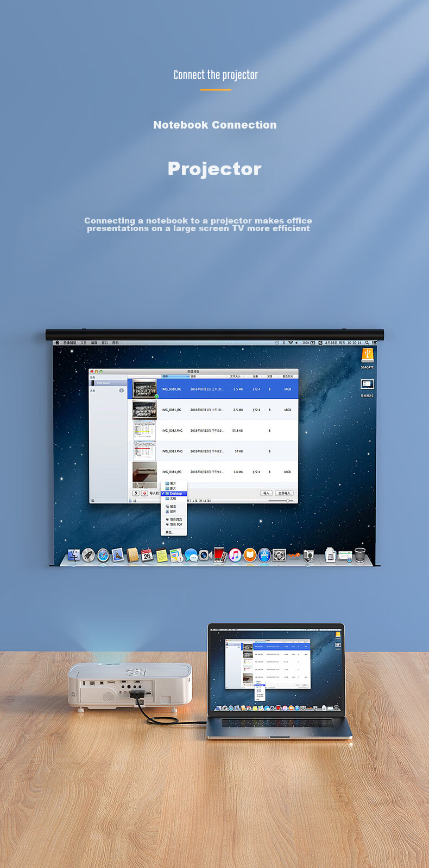This screenshot has height=868, width=429.
Task: Sort by 文件大小 column header on projection
Action: click(235, 376)
